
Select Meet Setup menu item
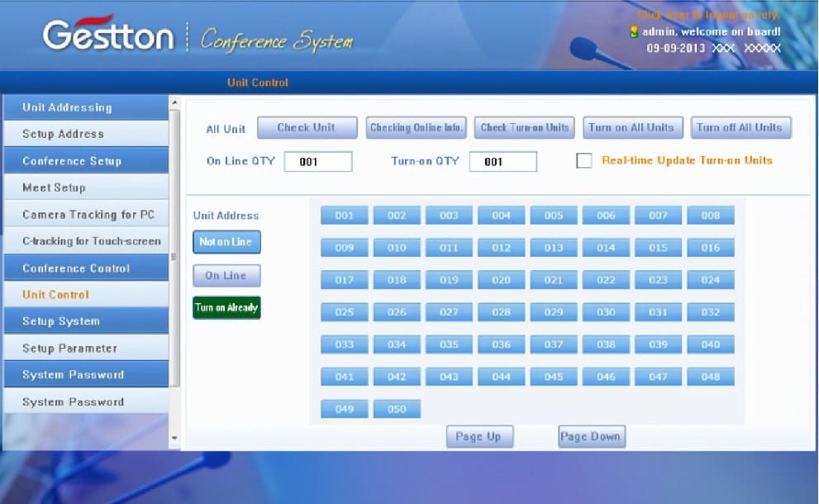tap(86, 188)
